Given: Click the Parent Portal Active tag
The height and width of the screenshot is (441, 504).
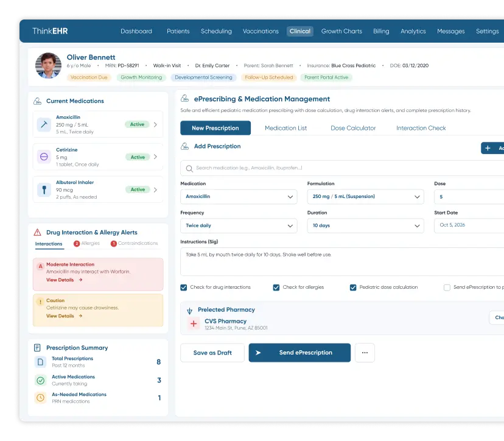Looking at the screenshot, I should [326, 77].
